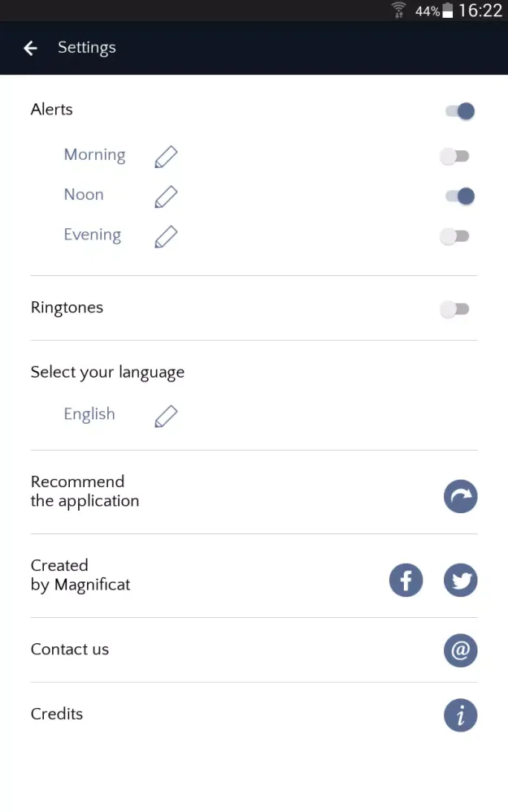Disable the main Alerts switch
Viewport: 508px width, 812px height.
pyautogui.click(x=459, y=111)
